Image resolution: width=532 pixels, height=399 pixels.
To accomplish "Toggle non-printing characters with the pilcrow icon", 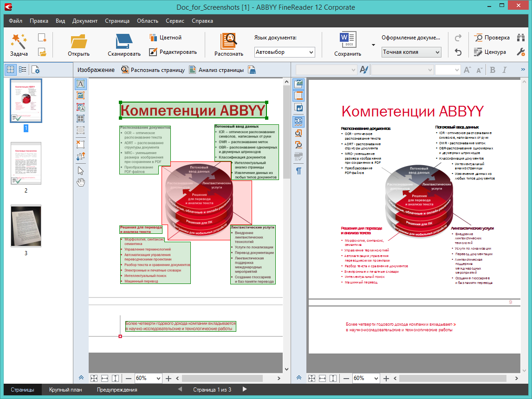I will pyautogui.click(x=298, y=171).
